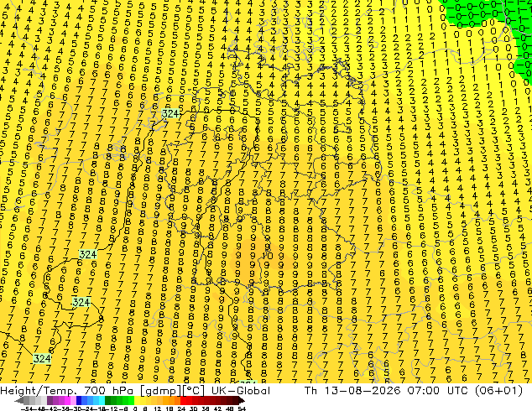
Task: Click the date 'Th 13-08-2026'
Action: tap(352, 391)
